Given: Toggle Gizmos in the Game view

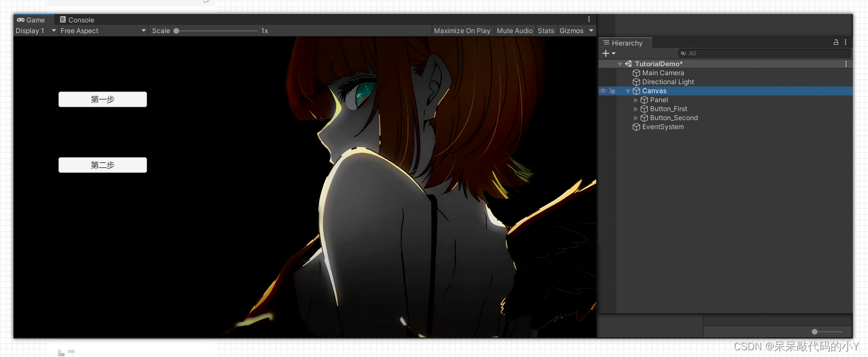Looking at the screenshot, I should click(572, 31).
